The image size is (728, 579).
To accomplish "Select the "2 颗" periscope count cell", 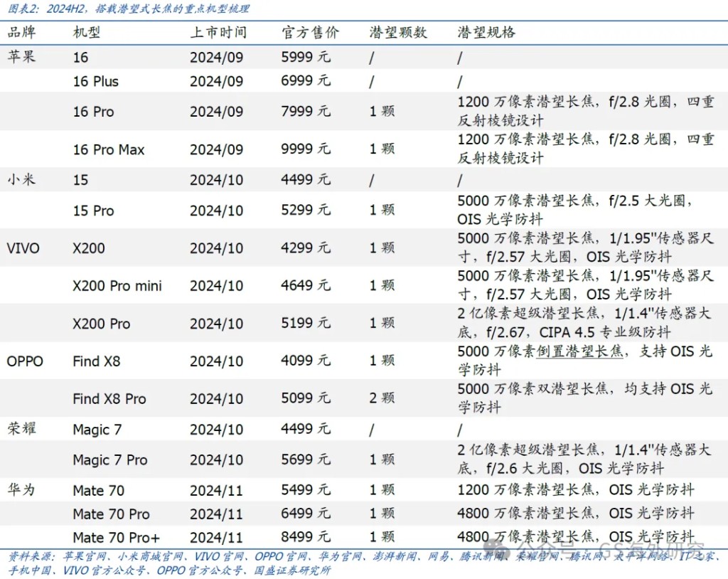I will 382,398.
